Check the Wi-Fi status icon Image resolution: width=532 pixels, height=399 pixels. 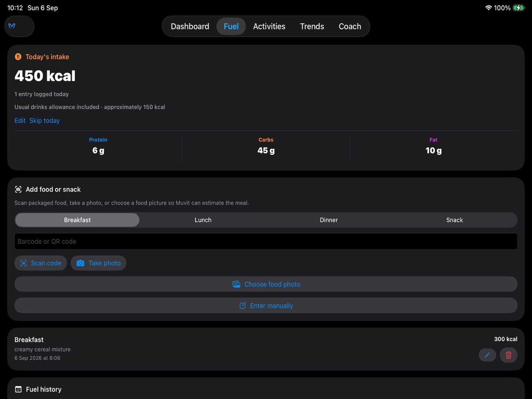point(488,8)
